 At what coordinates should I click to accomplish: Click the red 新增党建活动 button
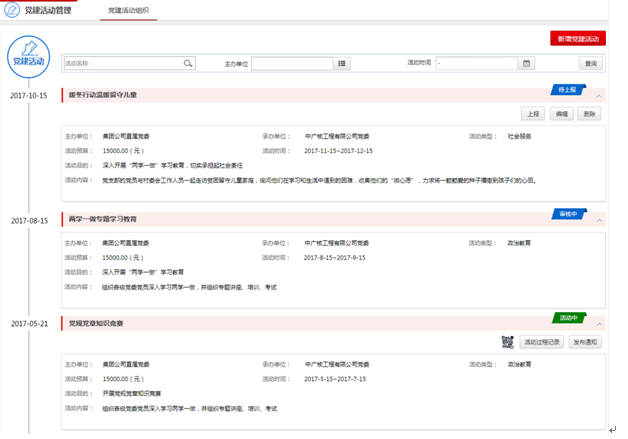tap(577, 38)
